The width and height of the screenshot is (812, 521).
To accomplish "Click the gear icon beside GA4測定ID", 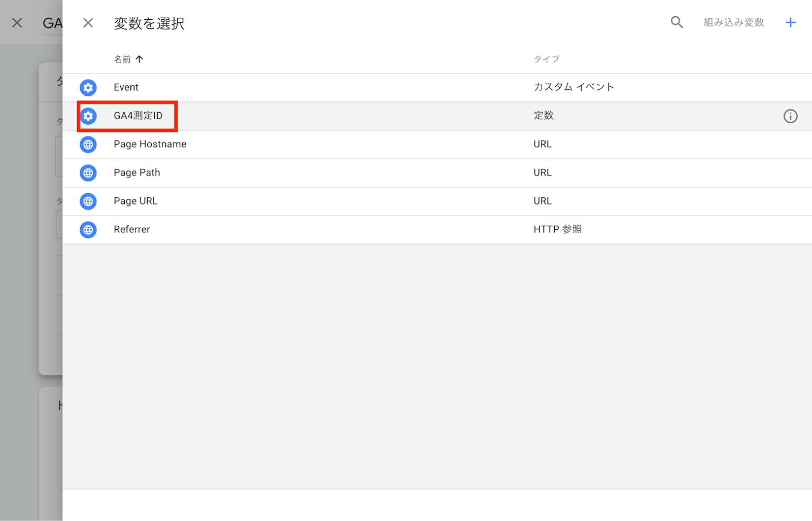I will (x=88, y=116).
